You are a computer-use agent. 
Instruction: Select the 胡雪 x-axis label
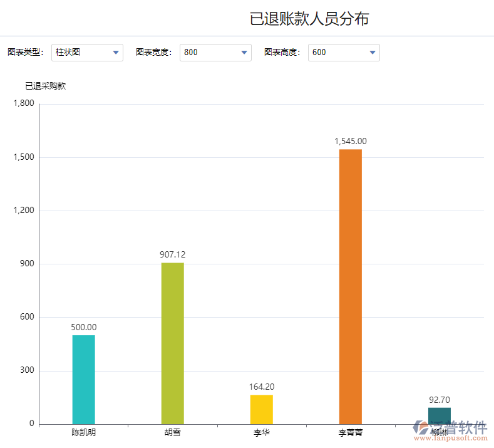click(x=172, y=432)
